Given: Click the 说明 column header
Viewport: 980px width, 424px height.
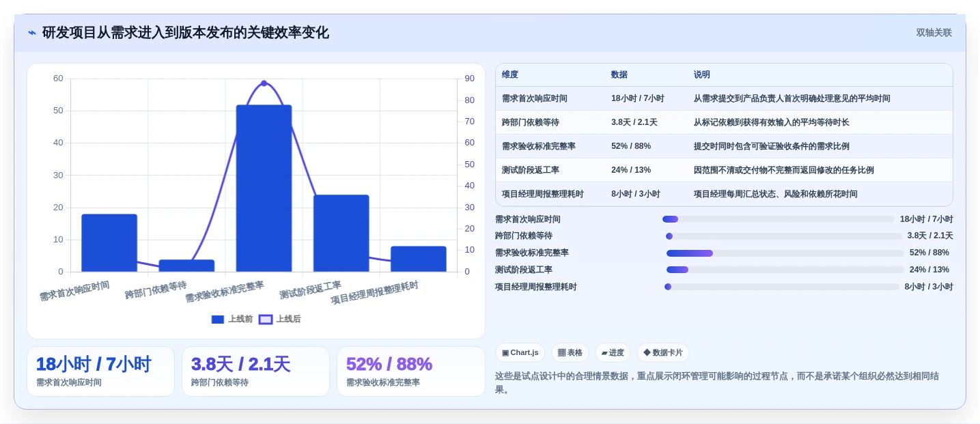Looking at the screenshot, I should [702, 75].
